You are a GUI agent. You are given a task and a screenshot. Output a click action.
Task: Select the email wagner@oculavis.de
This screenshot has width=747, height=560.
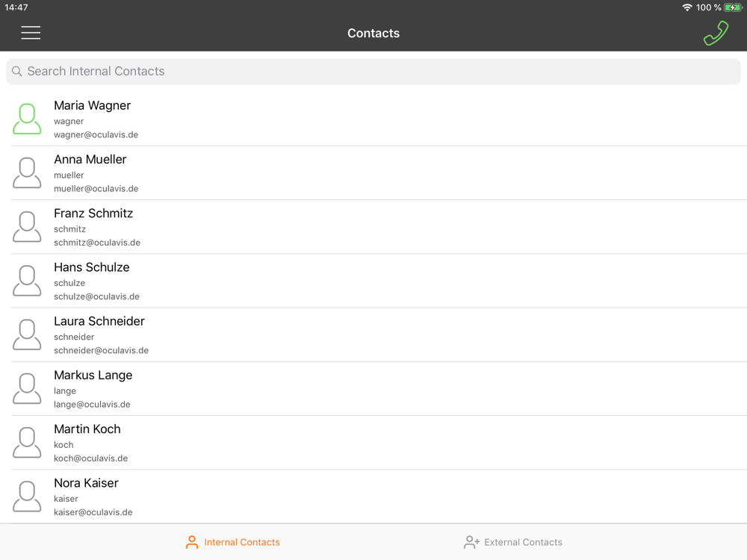(96, 134)
